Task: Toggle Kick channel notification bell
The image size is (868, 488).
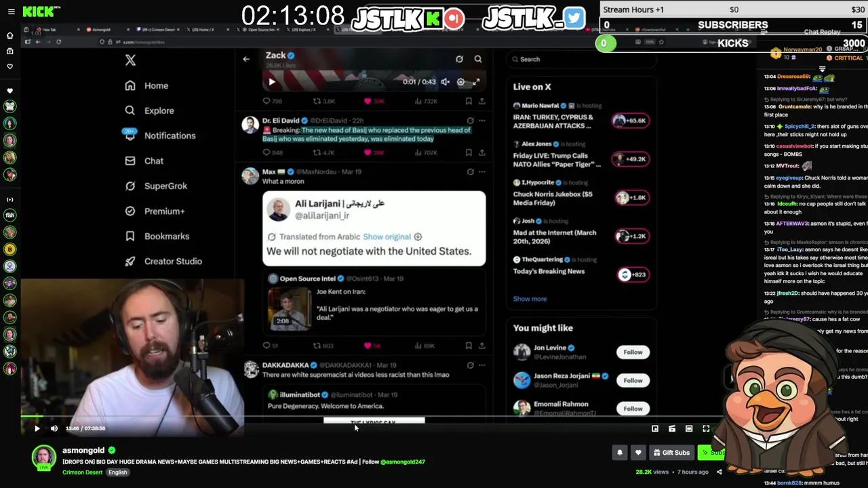Action: pyautogui.click(x=619, y=453)
